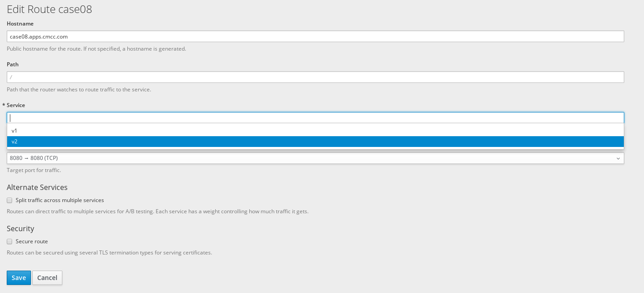Click the Alternate Services heading
The width and height of the screenshot is (644, 293).
point(37,187)
